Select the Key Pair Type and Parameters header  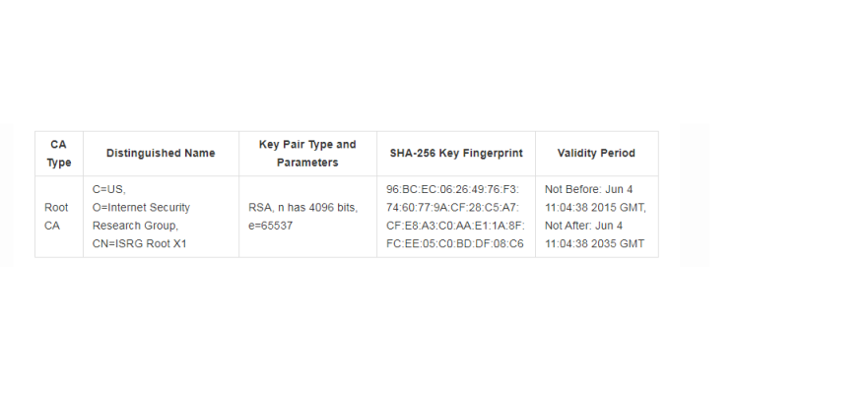(307, 154)
